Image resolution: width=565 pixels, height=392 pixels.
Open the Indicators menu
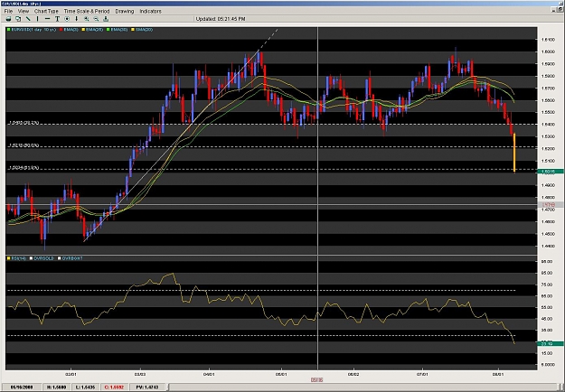(x=150, y=11)
